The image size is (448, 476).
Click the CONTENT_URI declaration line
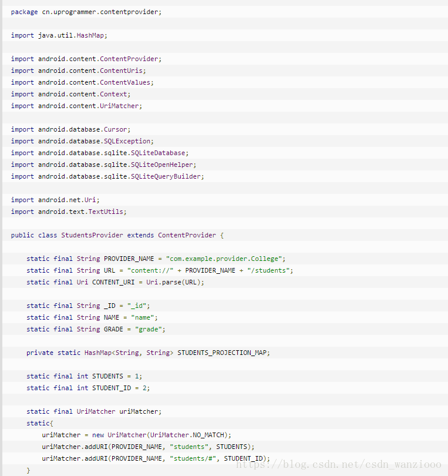point(115,282)
